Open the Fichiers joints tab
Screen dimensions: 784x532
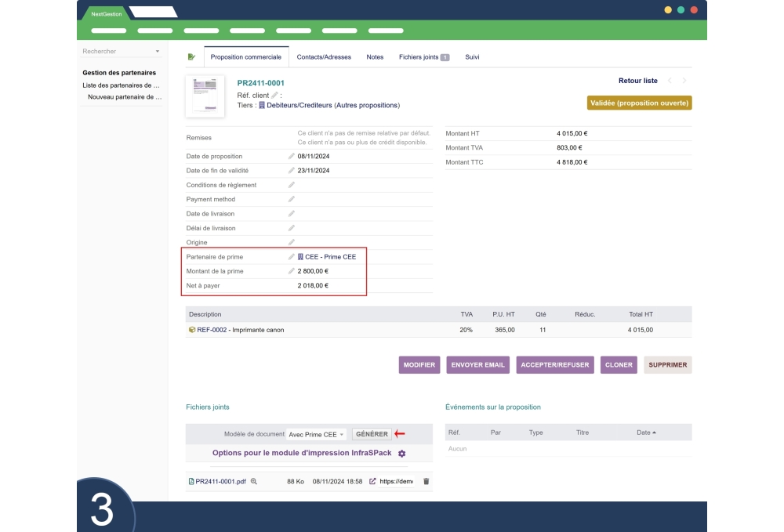pyautogui.click(x=423, y=57)
